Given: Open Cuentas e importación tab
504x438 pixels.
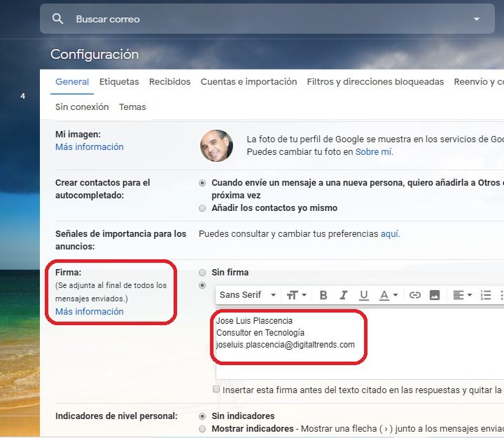Looking at the screenshot, I should (248, 82).
